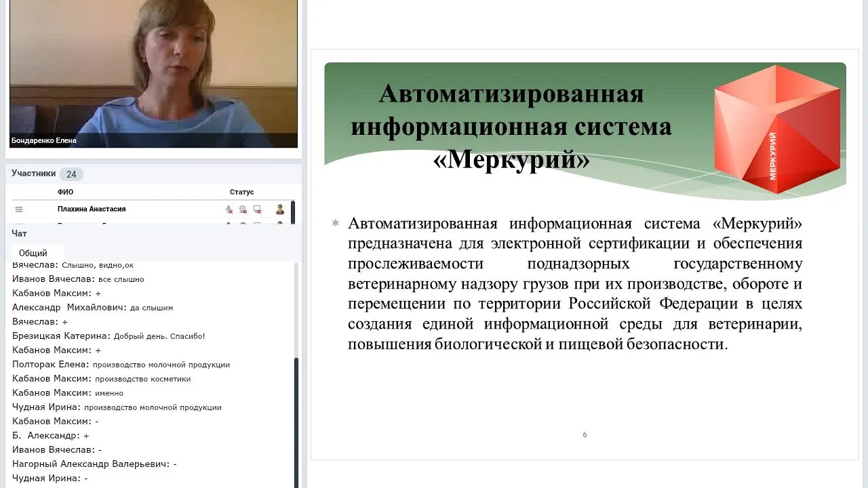868x488 pixels.
Task: Click the chat message 'Чудная Ирина: -'
Action: (x=50, y=479)
